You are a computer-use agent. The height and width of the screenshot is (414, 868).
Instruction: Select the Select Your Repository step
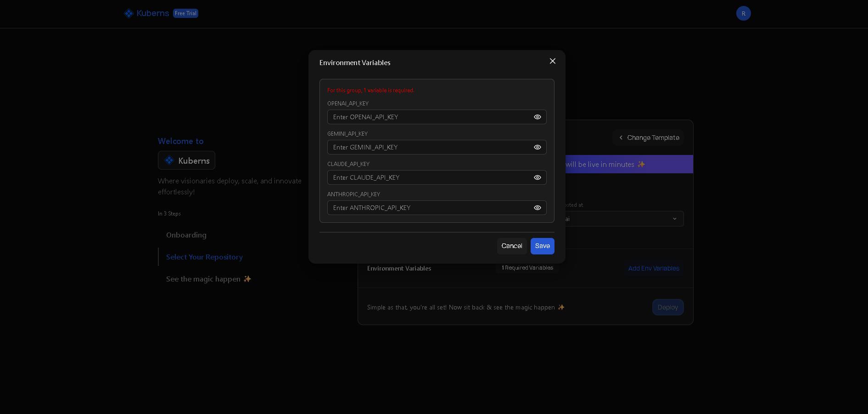204,257
